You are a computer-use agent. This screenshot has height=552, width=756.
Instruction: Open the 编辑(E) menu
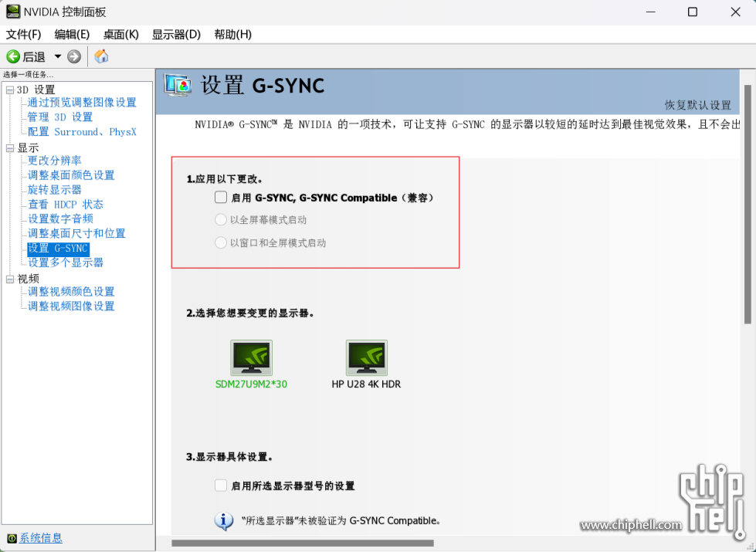(72, 35)
